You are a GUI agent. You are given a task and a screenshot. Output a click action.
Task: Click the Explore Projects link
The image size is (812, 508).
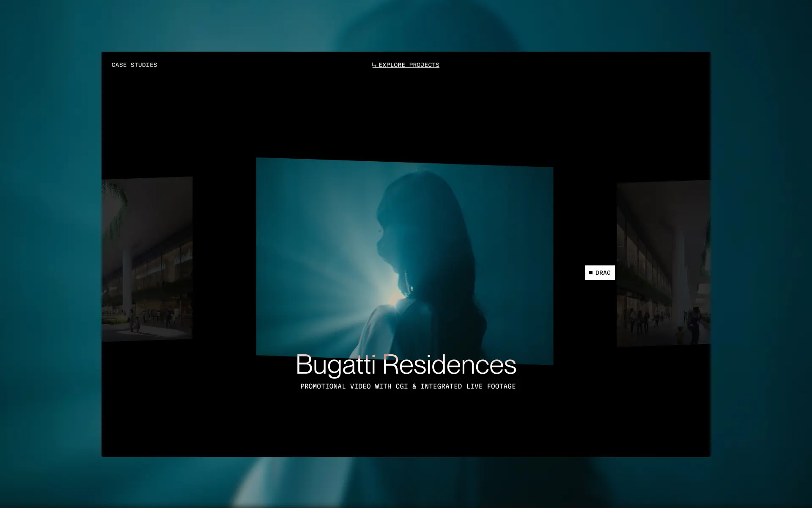point(409,65)
